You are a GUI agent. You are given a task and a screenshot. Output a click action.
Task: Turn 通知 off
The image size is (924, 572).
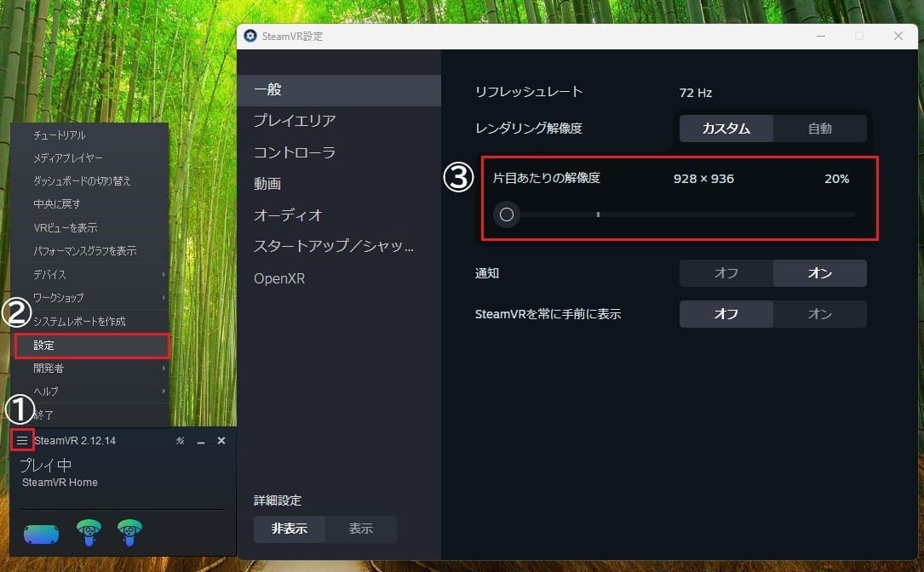(726, 273)
